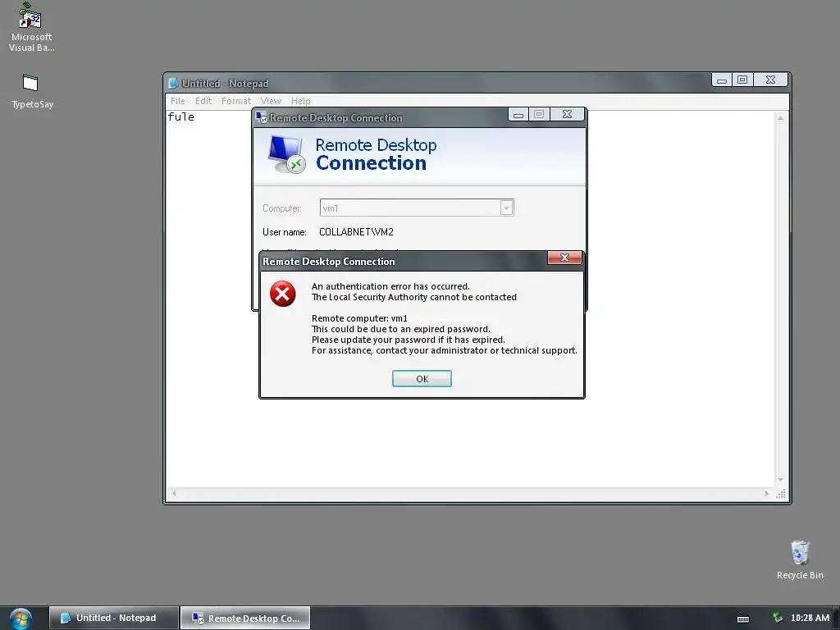The image size is (840, 630).
Task: Click the network tray icon
Action: point(778,618)
